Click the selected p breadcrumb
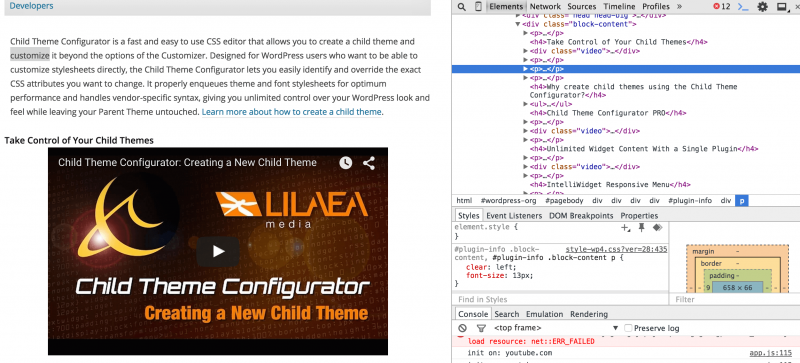The image size is (800, 363). click(742, 201)
